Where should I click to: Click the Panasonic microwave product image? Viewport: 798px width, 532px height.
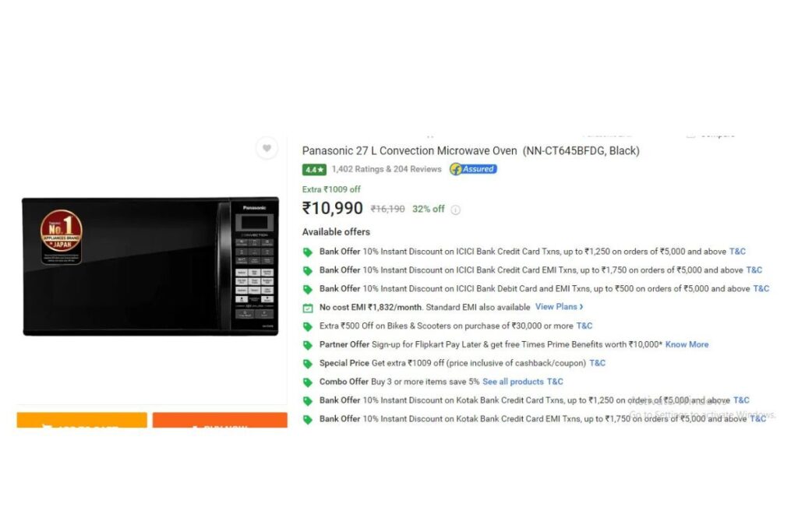tap(150, 266)
